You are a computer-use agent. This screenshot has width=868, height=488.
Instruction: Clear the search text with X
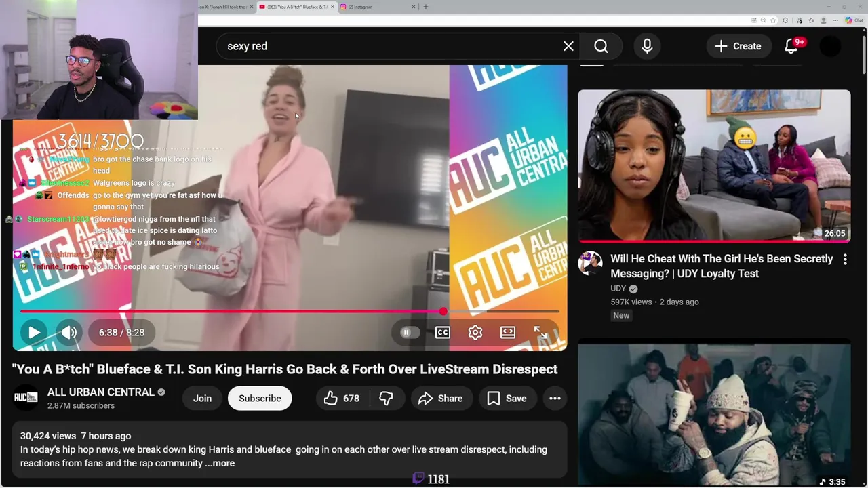[568, 46]
